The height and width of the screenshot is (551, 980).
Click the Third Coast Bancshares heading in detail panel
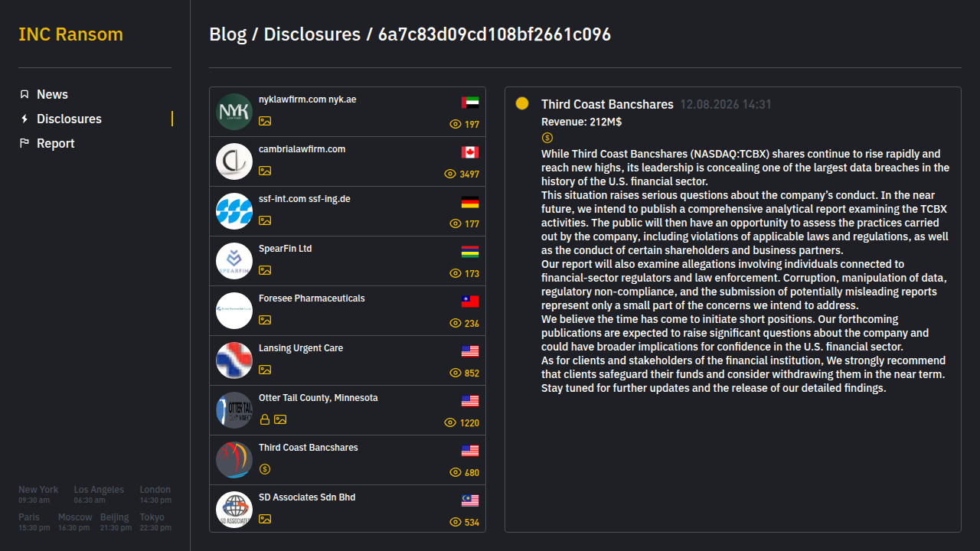(607, 104)
